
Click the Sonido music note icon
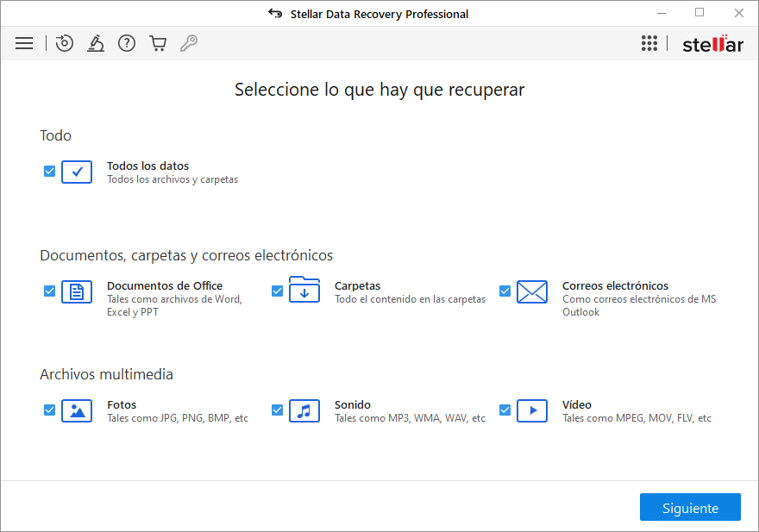point(304,410)
